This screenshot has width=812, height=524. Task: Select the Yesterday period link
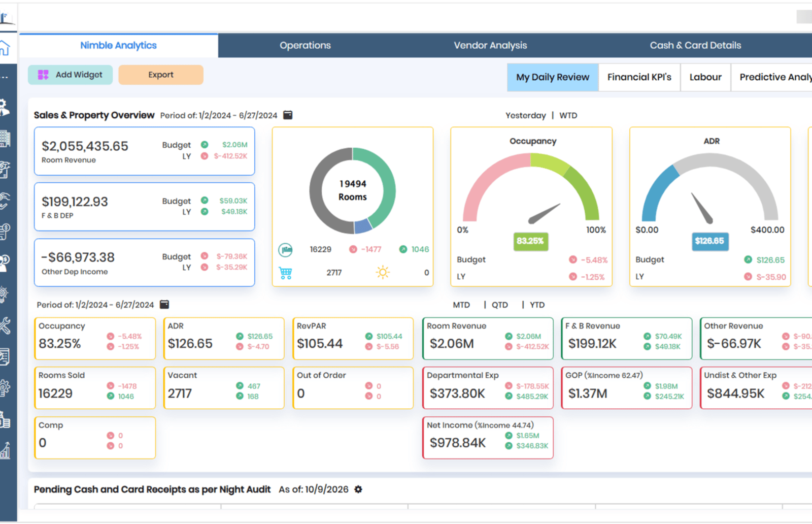coord(526,115)
